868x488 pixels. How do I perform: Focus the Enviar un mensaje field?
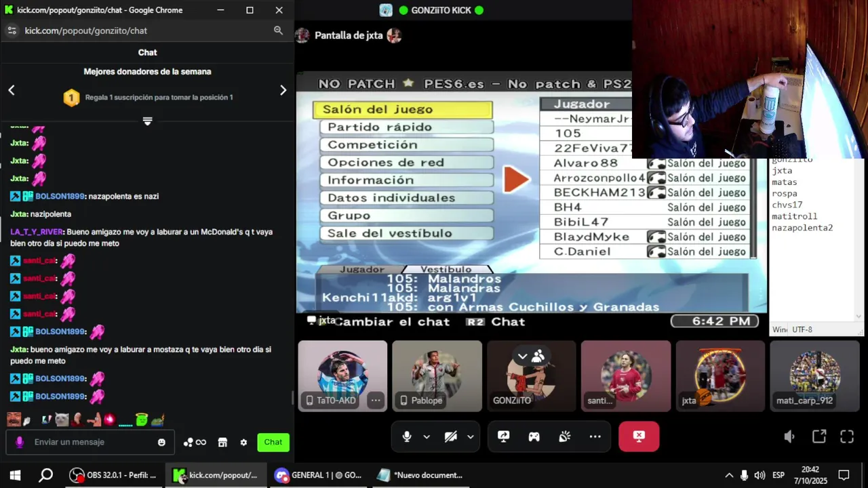tap(90, 442)
